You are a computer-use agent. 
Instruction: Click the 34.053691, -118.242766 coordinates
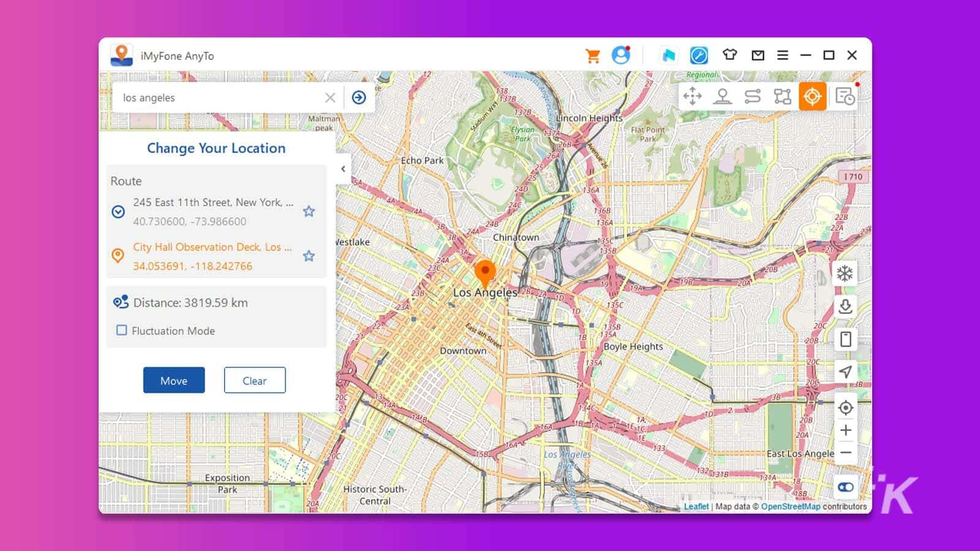(193, 266)
